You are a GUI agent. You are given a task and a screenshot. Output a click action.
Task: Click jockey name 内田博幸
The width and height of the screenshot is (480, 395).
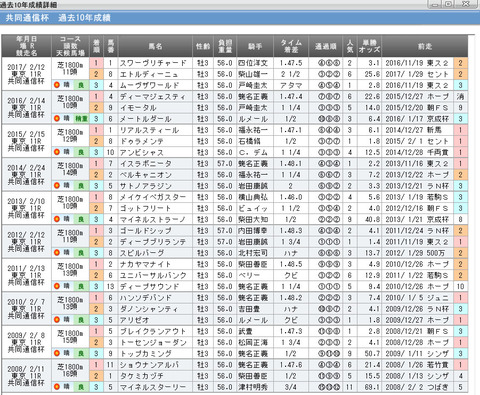coord(253,231)
